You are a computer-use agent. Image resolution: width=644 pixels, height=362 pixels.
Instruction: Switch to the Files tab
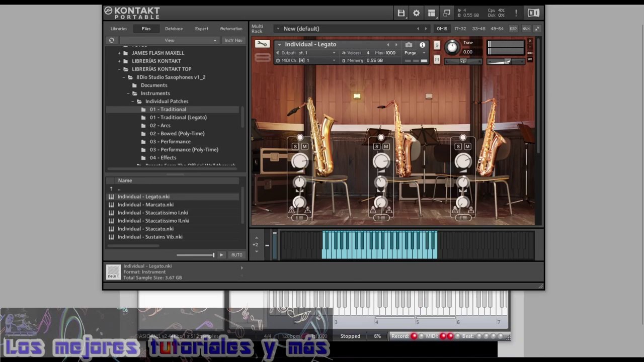point(146,29)
